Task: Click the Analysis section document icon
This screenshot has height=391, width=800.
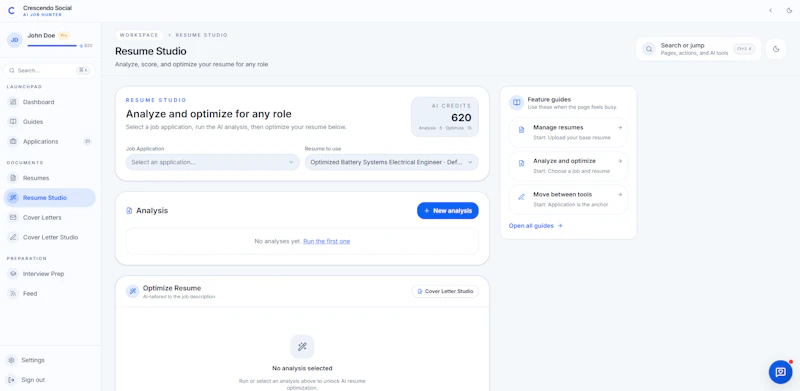Action: [129, 210]
